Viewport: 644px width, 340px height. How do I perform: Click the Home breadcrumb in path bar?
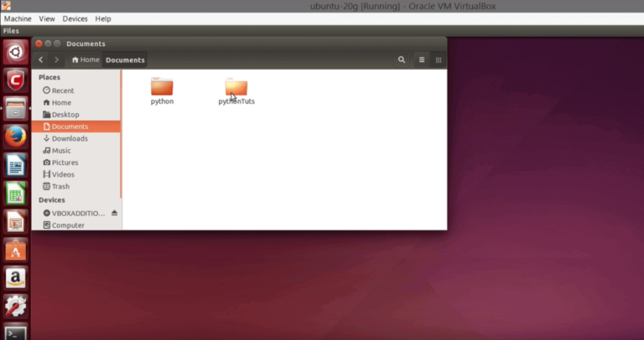click(86, 59)
